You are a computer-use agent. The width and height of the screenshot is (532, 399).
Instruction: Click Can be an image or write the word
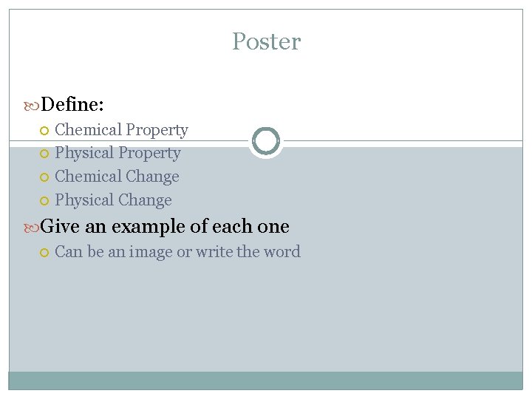[177, 252]
